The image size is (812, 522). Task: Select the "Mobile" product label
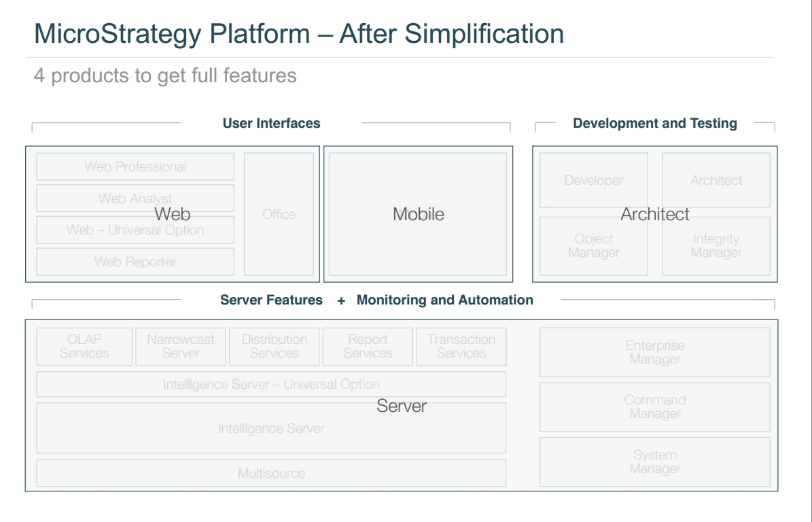click(419, 214)
